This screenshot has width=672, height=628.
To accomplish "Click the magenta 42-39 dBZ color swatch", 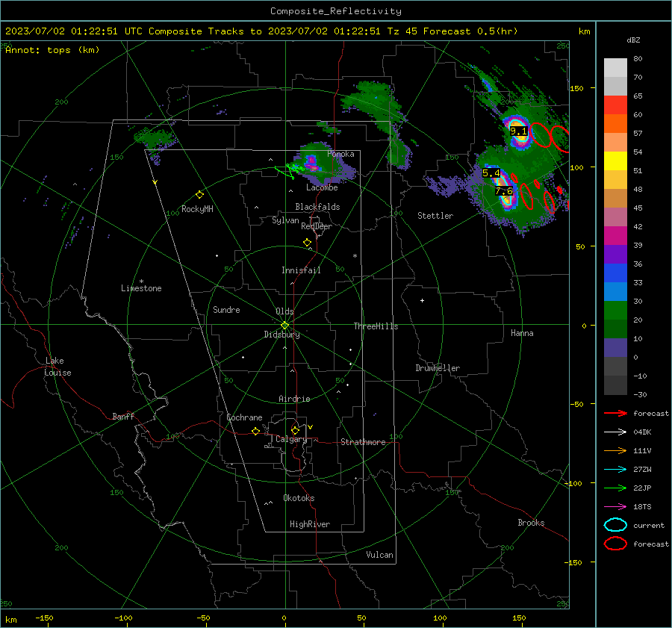I will pos(615,236).
